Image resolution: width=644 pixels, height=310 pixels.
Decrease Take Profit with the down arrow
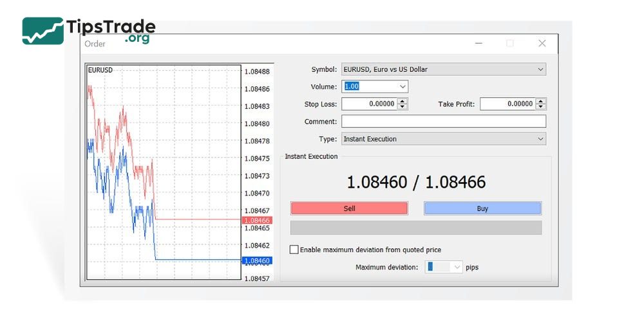pos(541,107)
